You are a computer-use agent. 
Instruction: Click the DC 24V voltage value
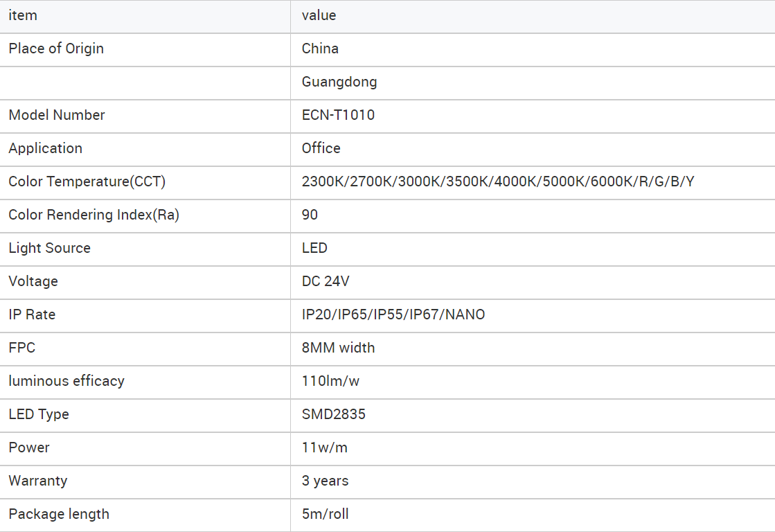point(326,281)
